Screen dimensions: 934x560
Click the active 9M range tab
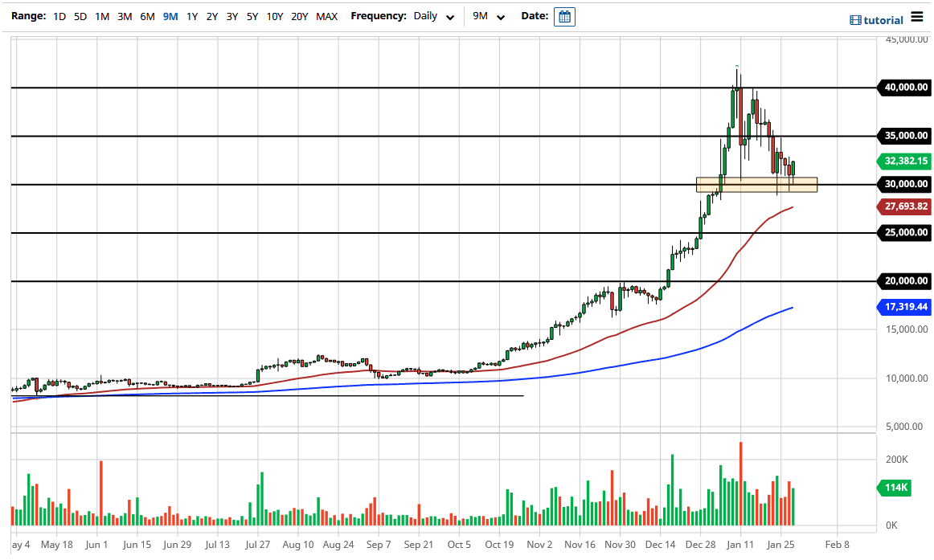coord(170,16)
